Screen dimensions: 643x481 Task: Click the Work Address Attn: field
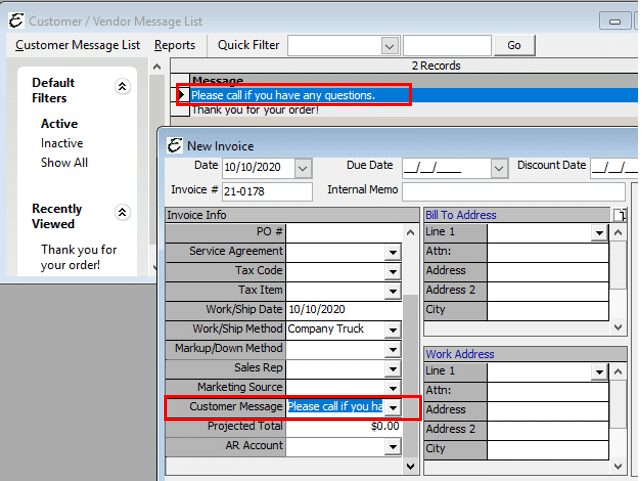547,391
